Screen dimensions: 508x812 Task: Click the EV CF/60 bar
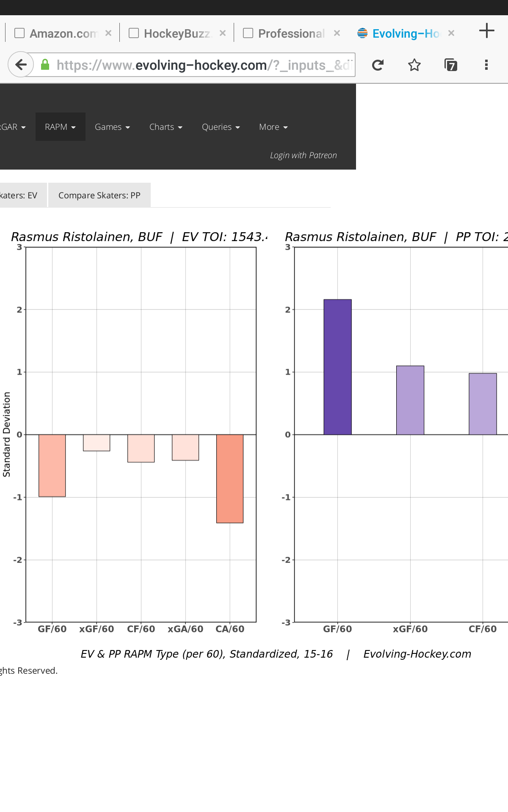click(141, 448)
